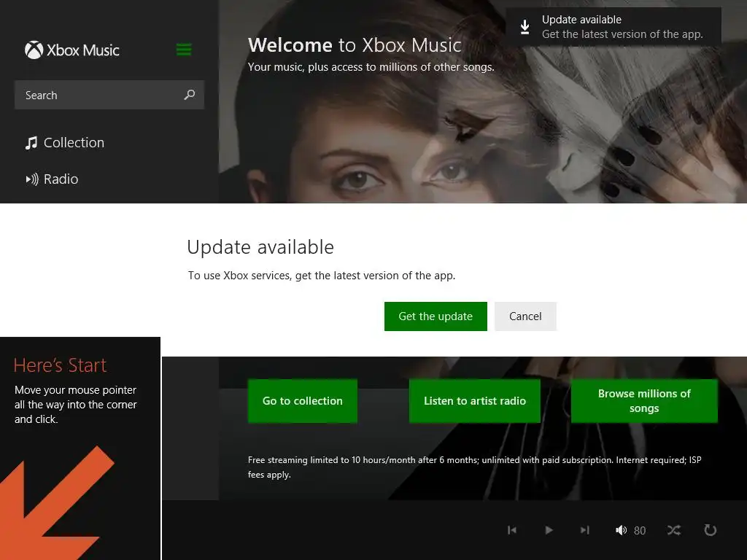
Task: Click the Update available download icon
Action: pyautogui.click(x=525, y=27)
